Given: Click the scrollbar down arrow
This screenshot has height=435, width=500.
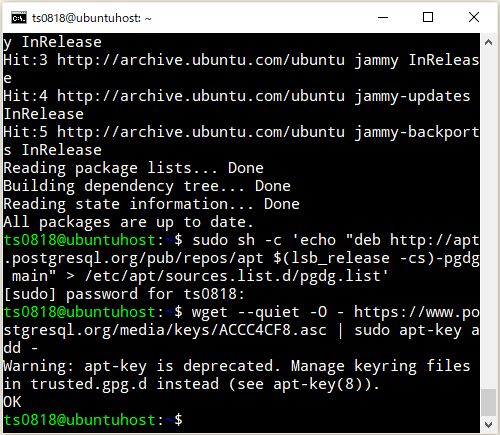Looking at the screenshot, I should point(489,425).
